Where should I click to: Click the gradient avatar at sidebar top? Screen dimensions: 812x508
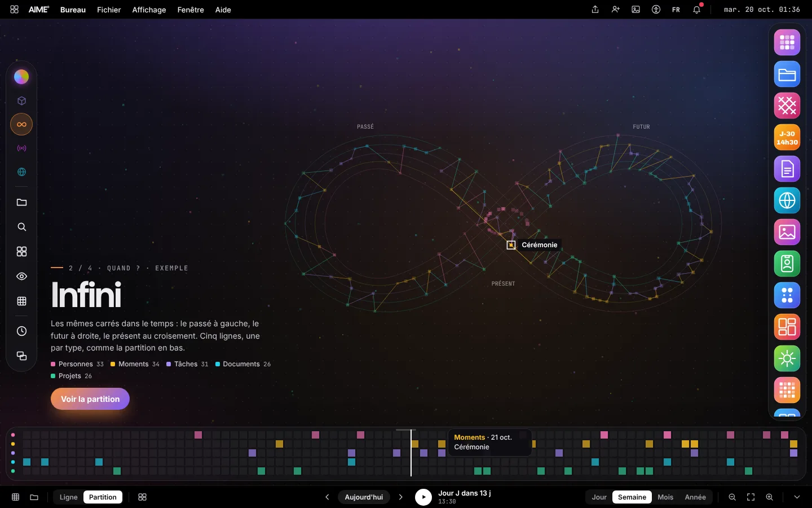[x=21, y=77]
